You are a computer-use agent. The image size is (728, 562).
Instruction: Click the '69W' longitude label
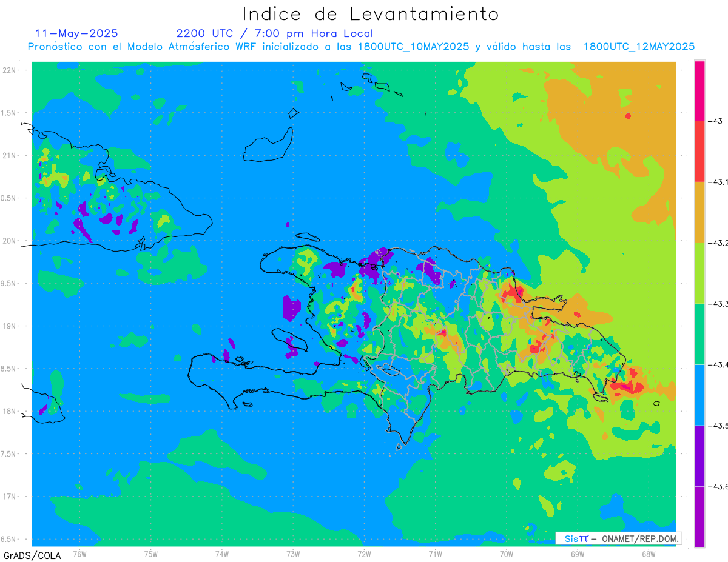pos(578,554)
